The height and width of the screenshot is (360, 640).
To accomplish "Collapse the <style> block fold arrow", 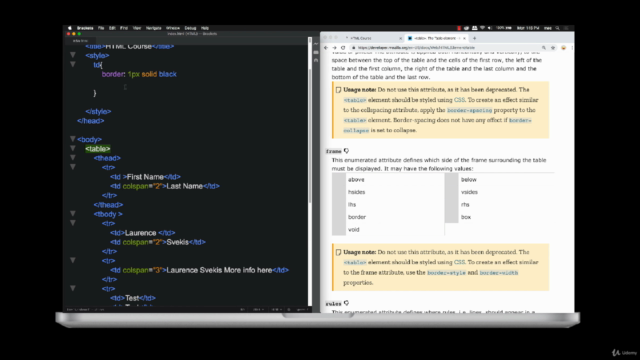I will (73, 55).
